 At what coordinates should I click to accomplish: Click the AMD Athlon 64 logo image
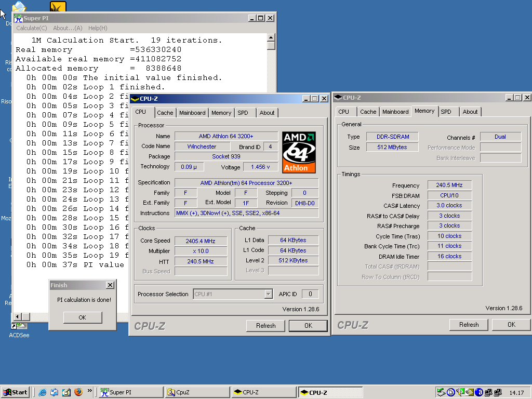(x=299, y=152)
